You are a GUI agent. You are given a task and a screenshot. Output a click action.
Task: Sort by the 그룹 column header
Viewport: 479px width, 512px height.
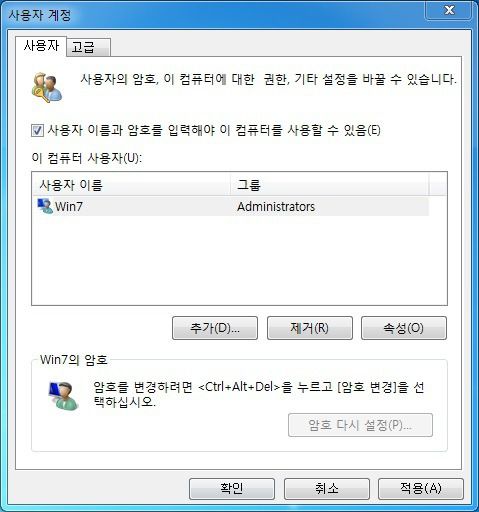pyautogui.click(x=329, y=184)
